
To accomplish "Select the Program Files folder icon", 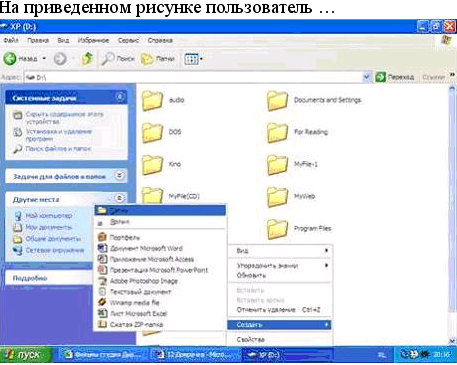I will pos(277,228).
